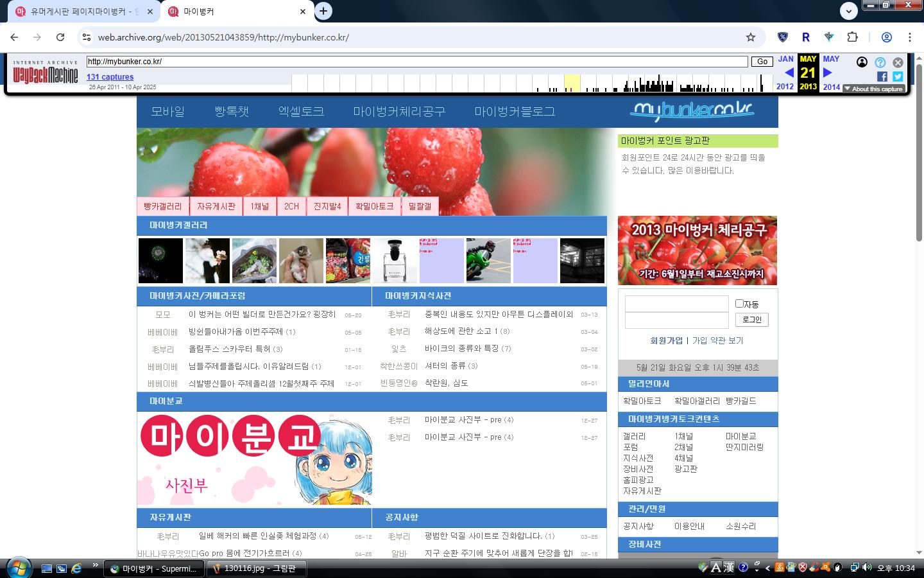Open the green motorcycle gallery thumbnail
The width and height of the screenshot is (924, 578).
click(x=488, y=261)
